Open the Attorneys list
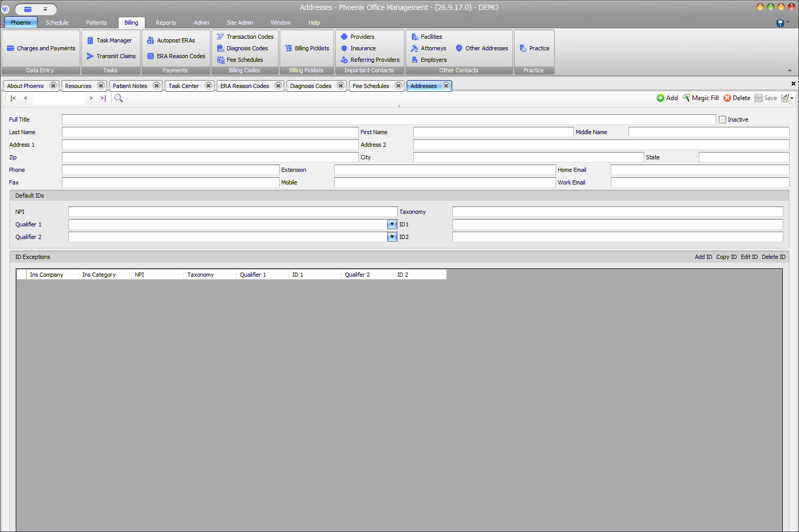Image resolution: width=799 pixels, height=532 pixels. click(429, 48)
